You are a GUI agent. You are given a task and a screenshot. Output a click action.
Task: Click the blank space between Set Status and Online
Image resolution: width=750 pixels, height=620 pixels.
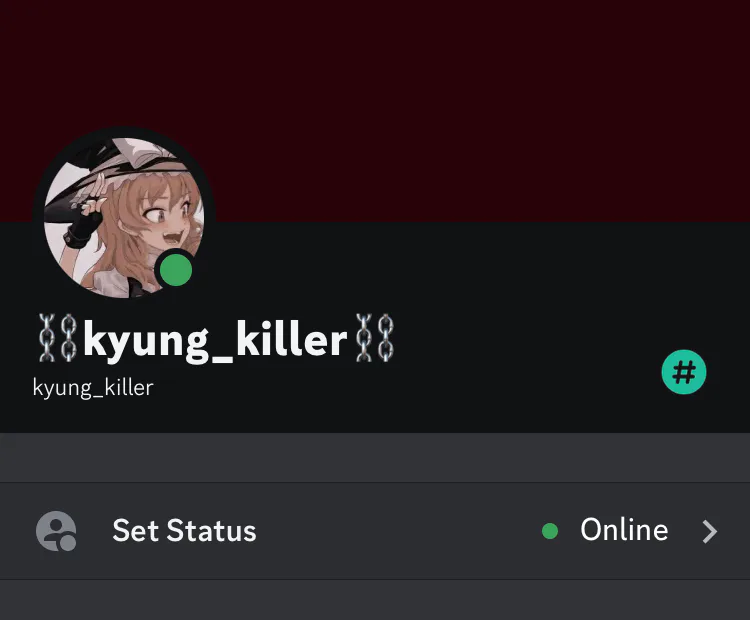pos(397,531)
